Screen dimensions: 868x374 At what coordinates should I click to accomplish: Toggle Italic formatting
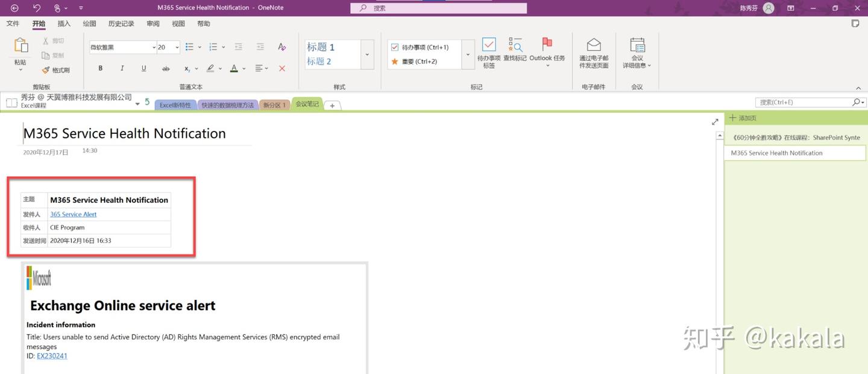[122, 68]
